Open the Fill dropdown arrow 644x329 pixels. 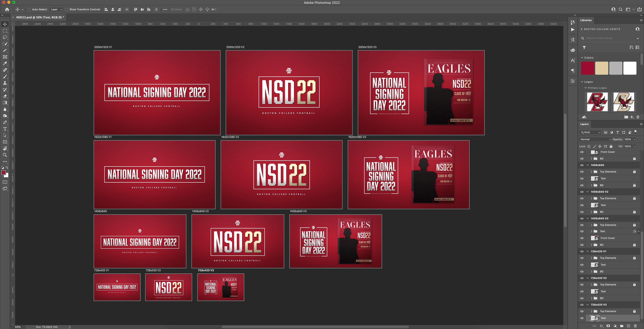[634, 147]
